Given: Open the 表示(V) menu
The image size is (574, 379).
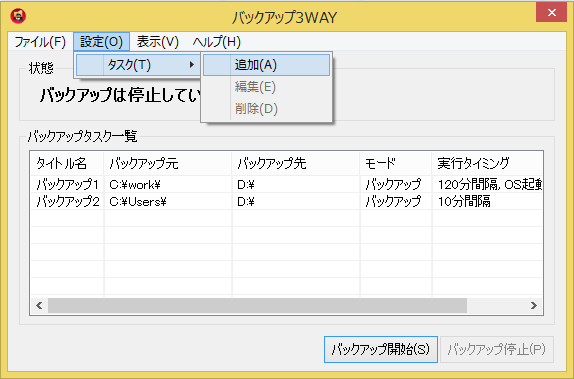Looking at the screenshot, I should (157, 42).
